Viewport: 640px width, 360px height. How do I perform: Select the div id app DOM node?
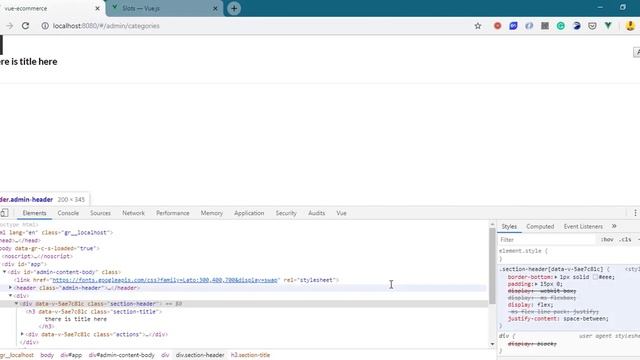(24, 264)
